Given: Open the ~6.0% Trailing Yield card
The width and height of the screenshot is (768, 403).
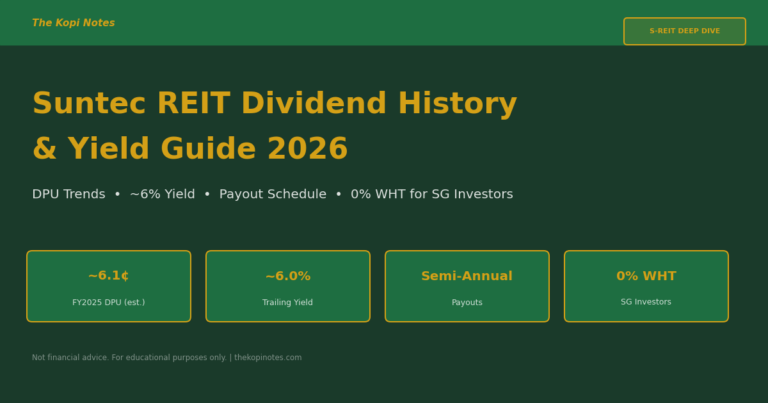Looking at the screenshot, I should click(288, 286).
